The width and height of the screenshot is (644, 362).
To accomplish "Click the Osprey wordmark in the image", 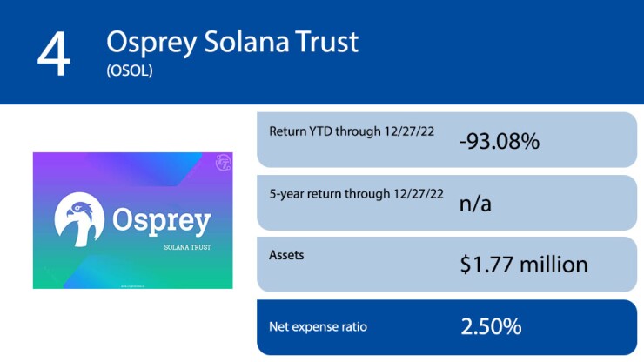I will coord(161,220).
